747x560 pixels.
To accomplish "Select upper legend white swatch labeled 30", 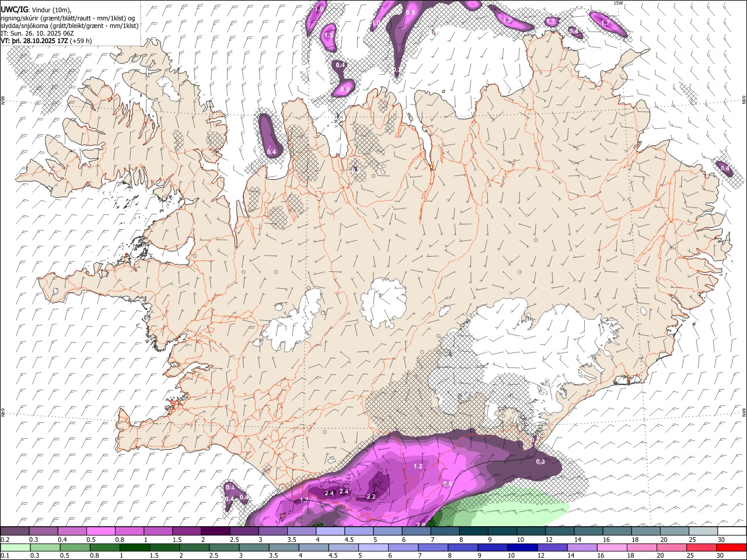I will 731,531.
